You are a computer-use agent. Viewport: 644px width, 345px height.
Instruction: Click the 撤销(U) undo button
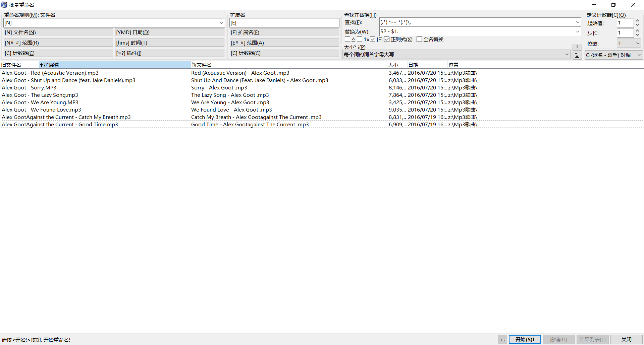pos(558,340)
